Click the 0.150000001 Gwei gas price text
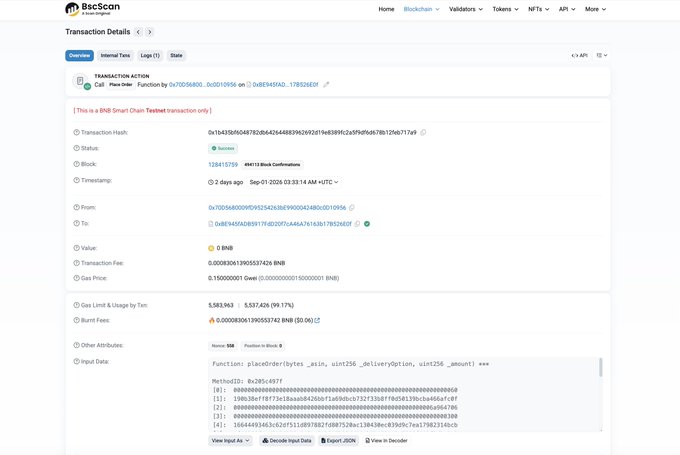 tap(232, 278)
